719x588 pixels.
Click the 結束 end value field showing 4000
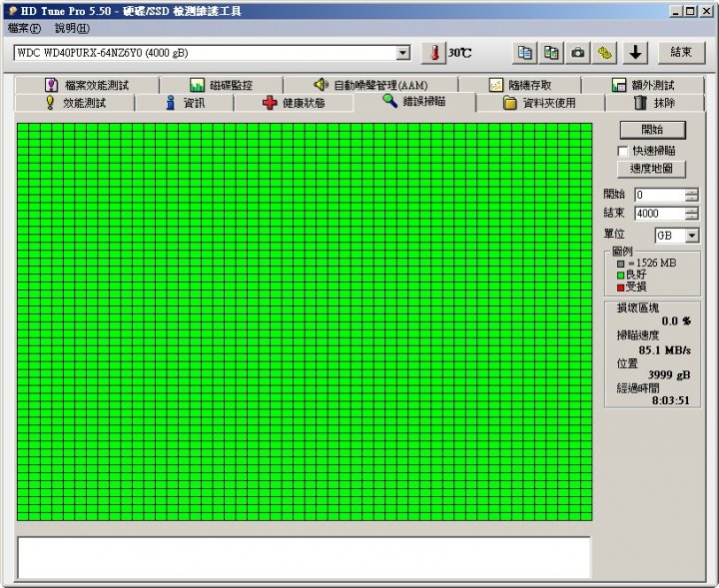(x=660, y=213)
